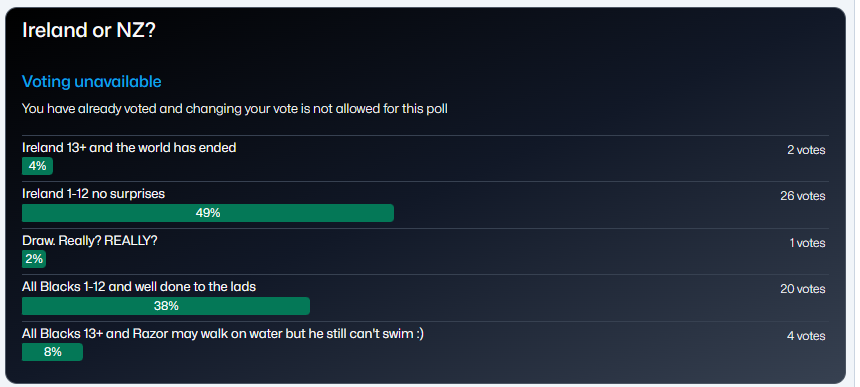Click the 38% percentage label
The width and height of the screenshot is (860, 387).
click(x=166, y=306)
